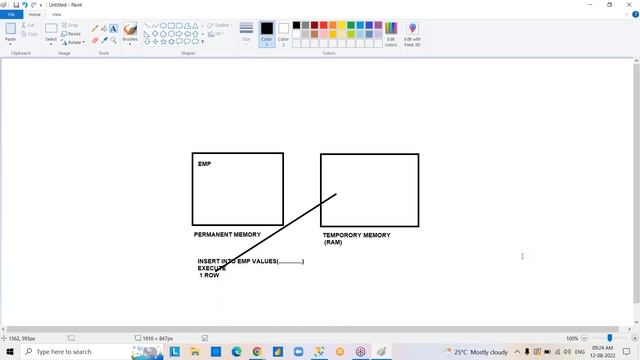
Task: Click the Copy button
Action: [29, 34]
